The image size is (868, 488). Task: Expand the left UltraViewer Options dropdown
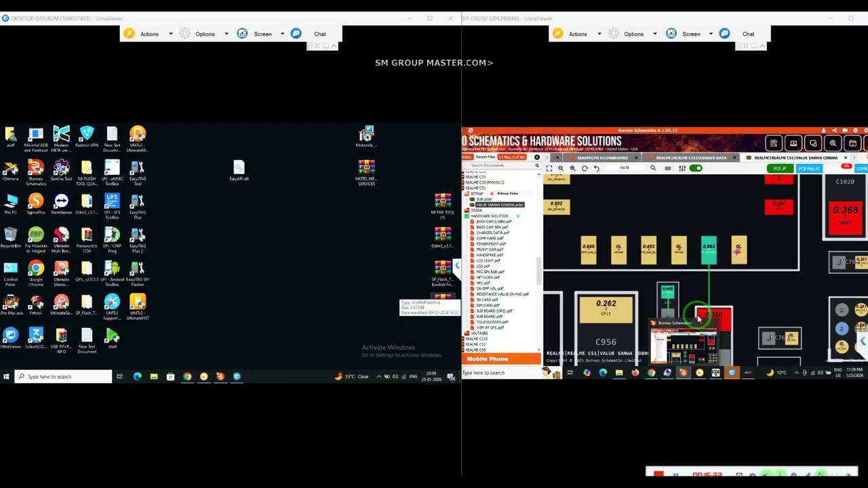click(226, 34)
